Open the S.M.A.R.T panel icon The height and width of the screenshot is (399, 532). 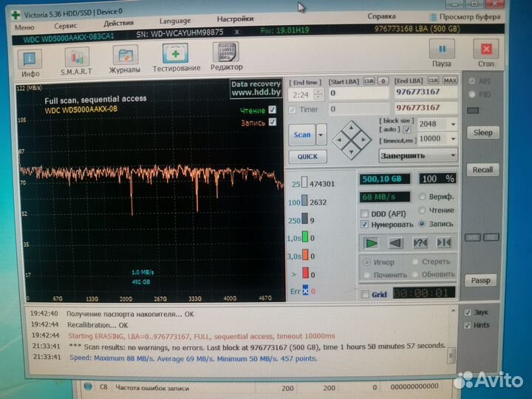76,58
